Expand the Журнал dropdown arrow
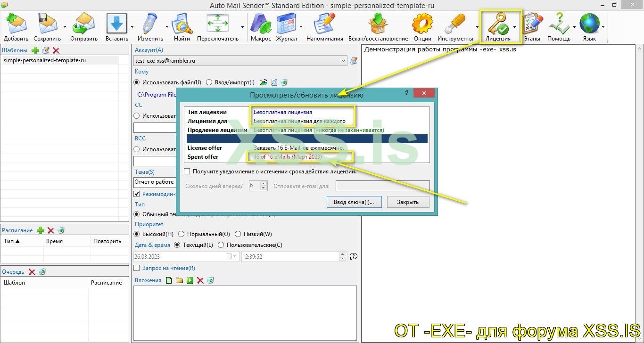 click(x=301, y=27)
